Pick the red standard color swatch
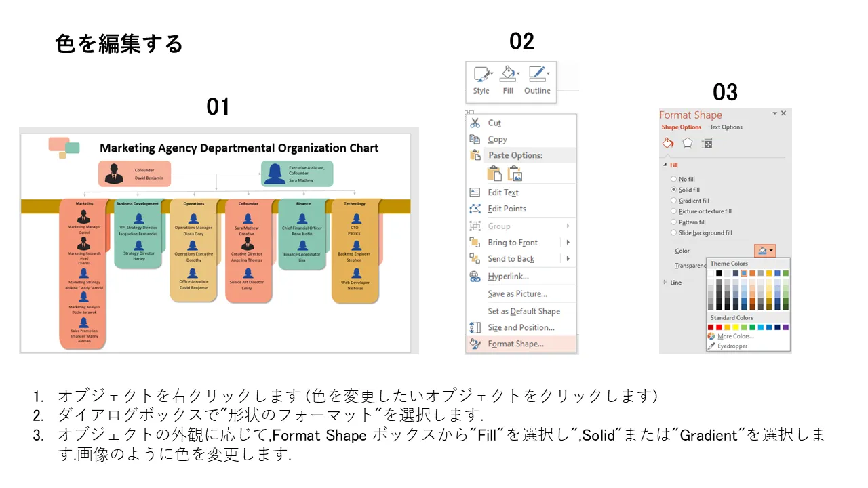 click(719, 327)
